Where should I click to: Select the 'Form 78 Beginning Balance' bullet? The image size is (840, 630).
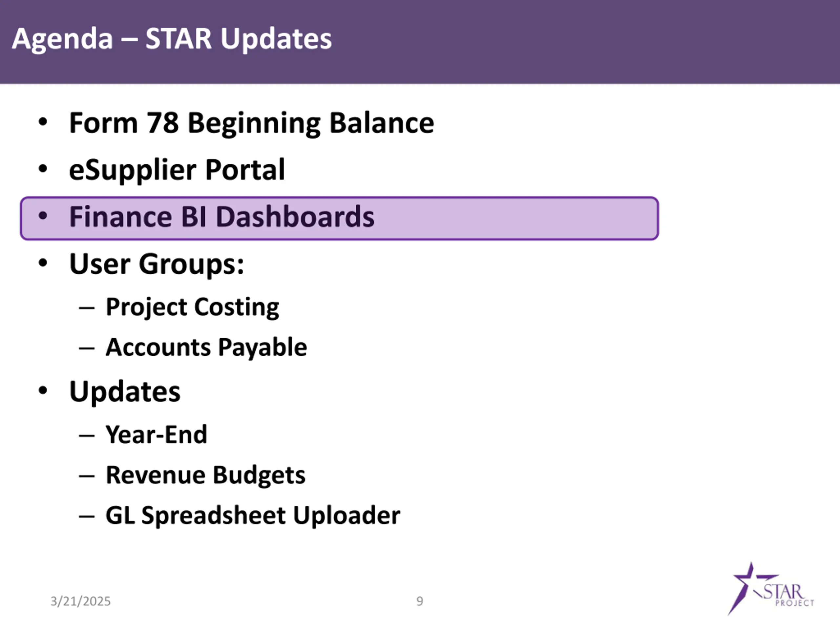point(251,123)
